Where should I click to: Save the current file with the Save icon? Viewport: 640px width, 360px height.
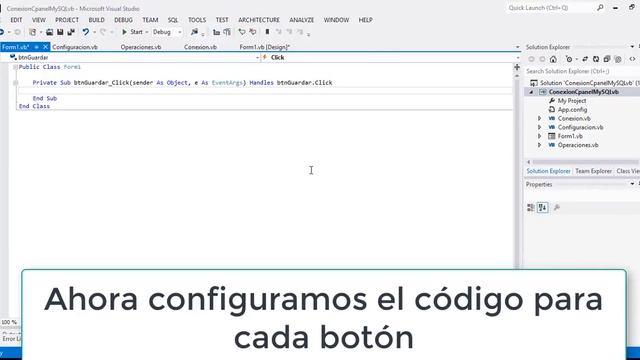pos(60,32)
